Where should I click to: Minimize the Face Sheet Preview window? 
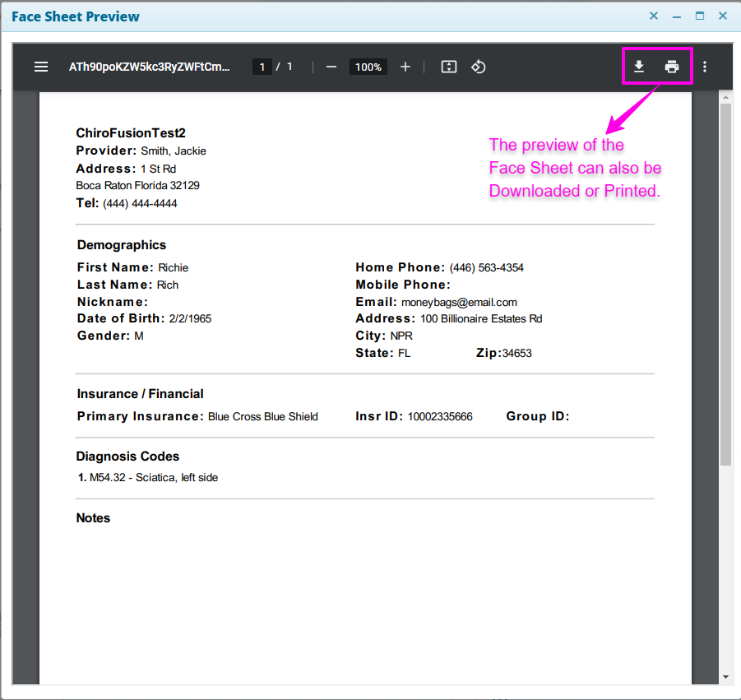(677, 16)
